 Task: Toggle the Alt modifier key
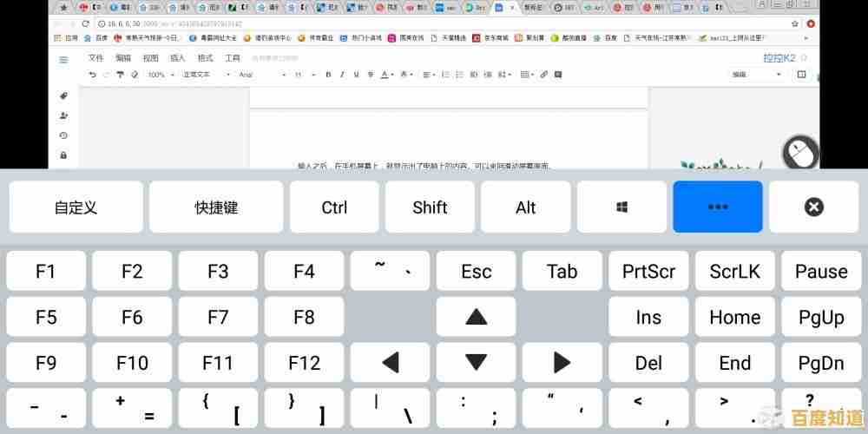click(525, 207)
